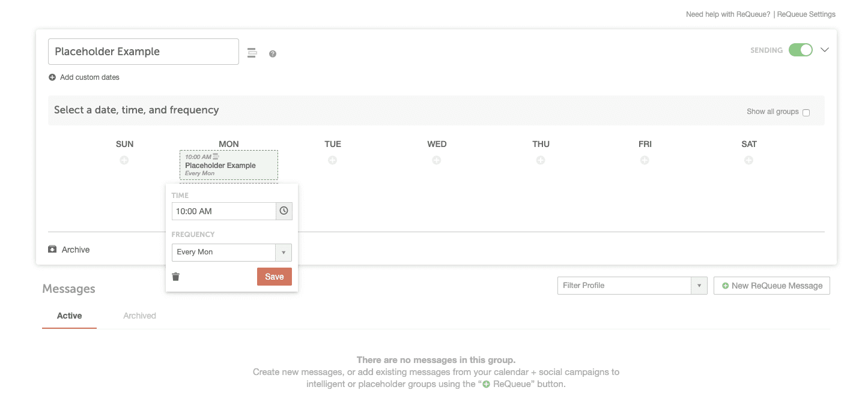
Task: Add a time slot on Tuesday
Action: (x=332, y=160)
